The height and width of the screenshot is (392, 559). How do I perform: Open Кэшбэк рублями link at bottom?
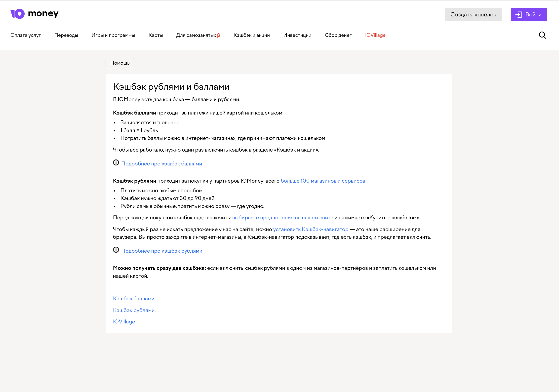coord(134,310)
